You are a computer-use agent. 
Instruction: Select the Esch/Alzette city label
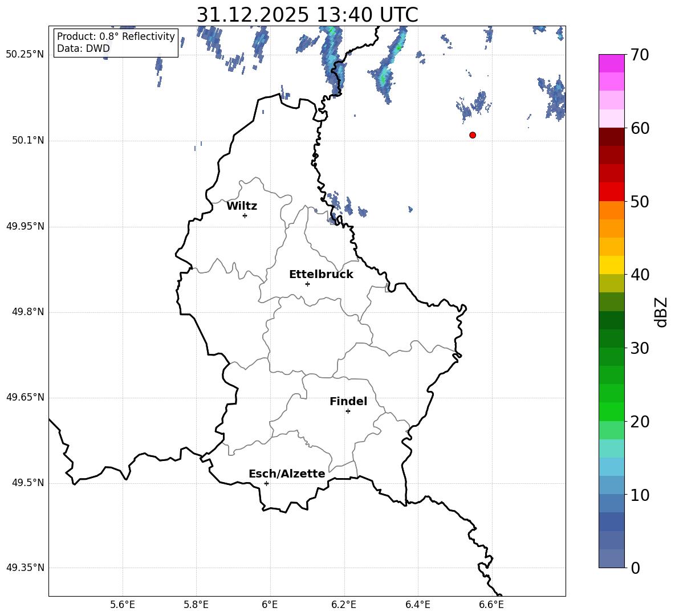click(x=287, y=474)
